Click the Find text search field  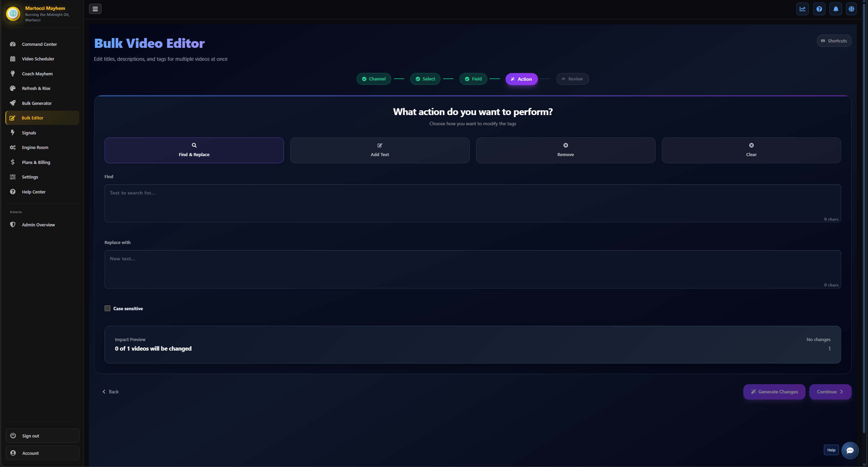pos(472,203)
